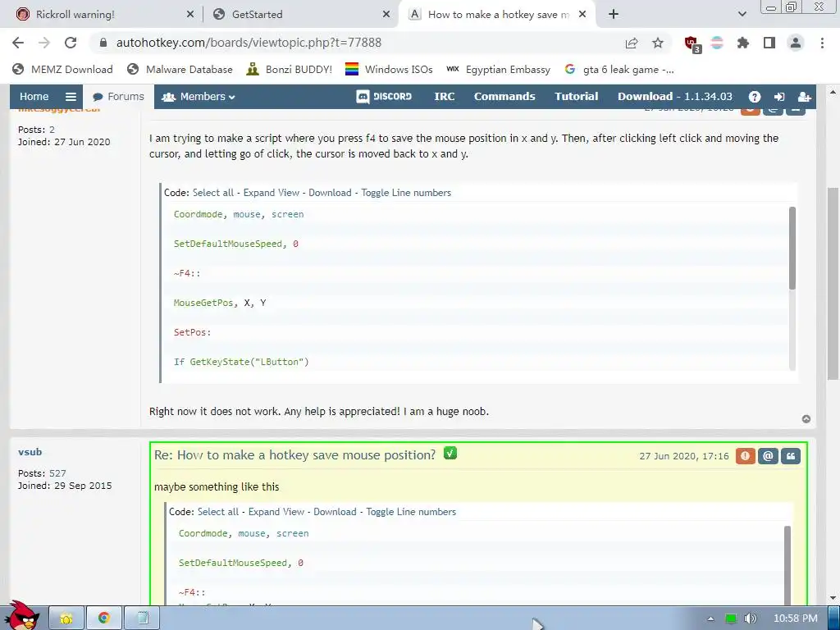This screenshot has height=630, width=840.
Task: Click the volume speaker tray icon
Action: [x=750, y=619]
